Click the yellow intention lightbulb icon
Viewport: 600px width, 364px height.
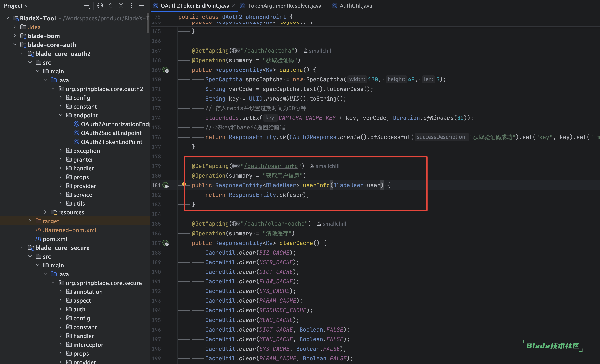(x=184, y=185)
